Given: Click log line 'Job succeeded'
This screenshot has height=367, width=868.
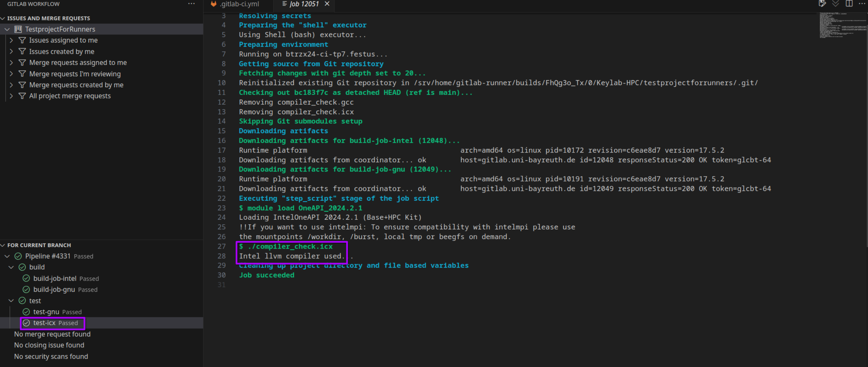Looking at the screenshot, I should (266, 275).
